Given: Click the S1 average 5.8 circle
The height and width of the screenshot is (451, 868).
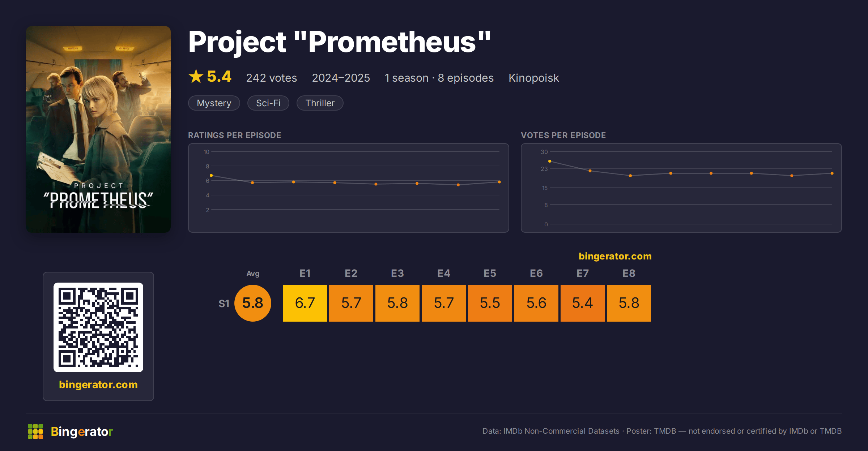Looking at the screenshot, I should pos(253,303).
